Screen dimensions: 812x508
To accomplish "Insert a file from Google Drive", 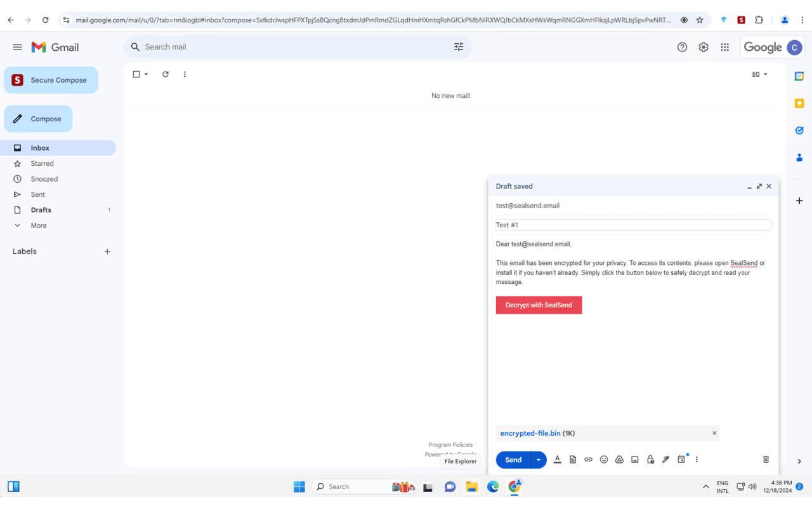I will click(x=619, y=459).
